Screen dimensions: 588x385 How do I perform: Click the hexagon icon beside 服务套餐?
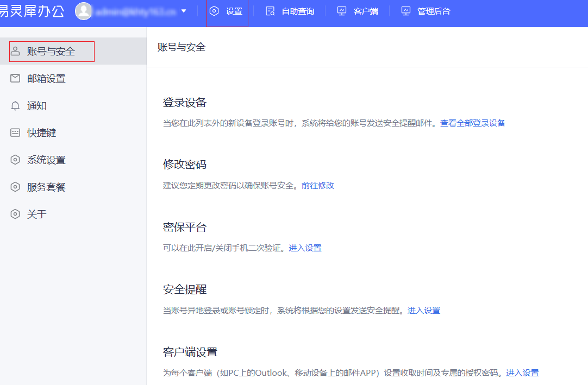[x=15, y=187]
